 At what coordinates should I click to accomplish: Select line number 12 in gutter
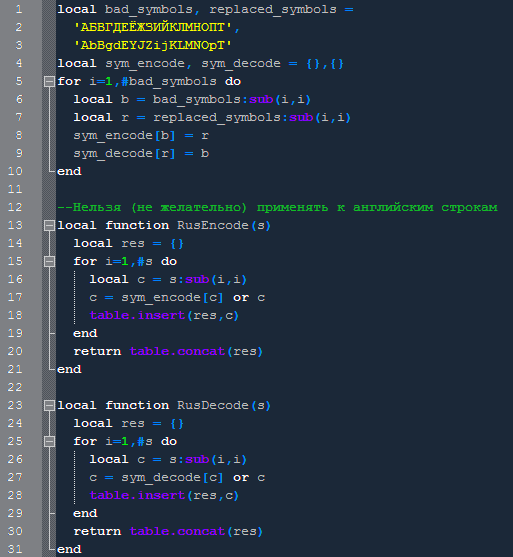point(15,207)
